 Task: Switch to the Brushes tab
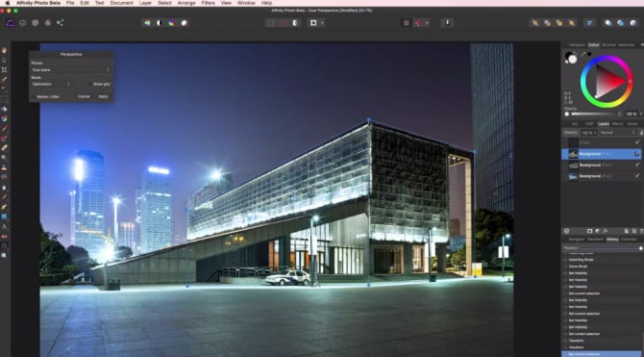coord(608,45)
